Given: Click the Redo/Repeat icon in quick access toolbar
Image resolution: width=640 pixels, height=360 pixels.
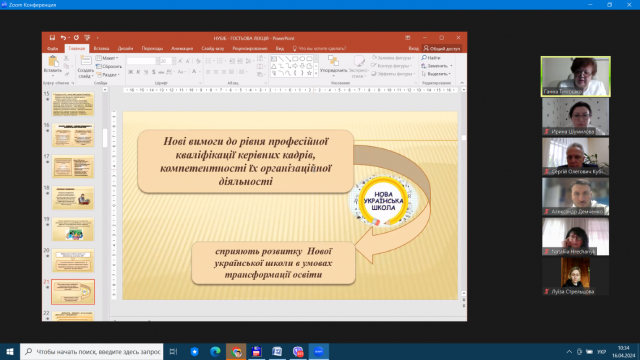Looking at the screenshot, I should (76, 38).
